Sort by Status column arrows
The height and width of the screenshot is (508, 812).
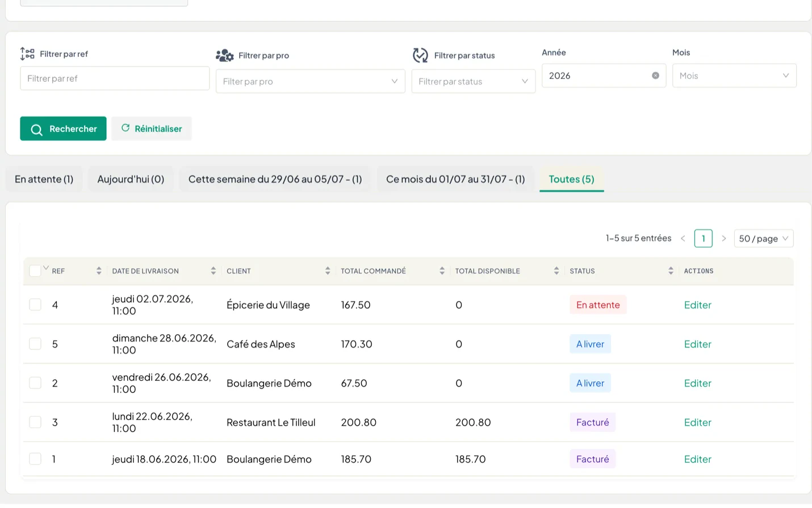[x=671, y=271]
